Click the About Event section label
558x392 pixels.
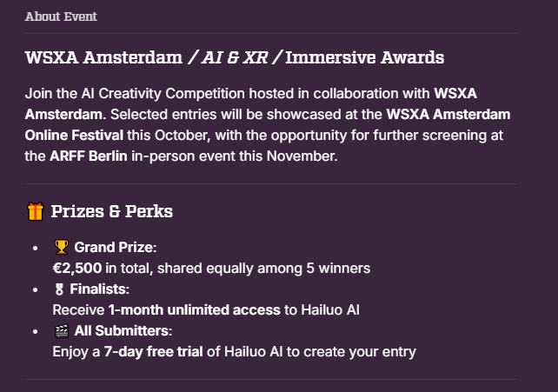pos(61,17)
